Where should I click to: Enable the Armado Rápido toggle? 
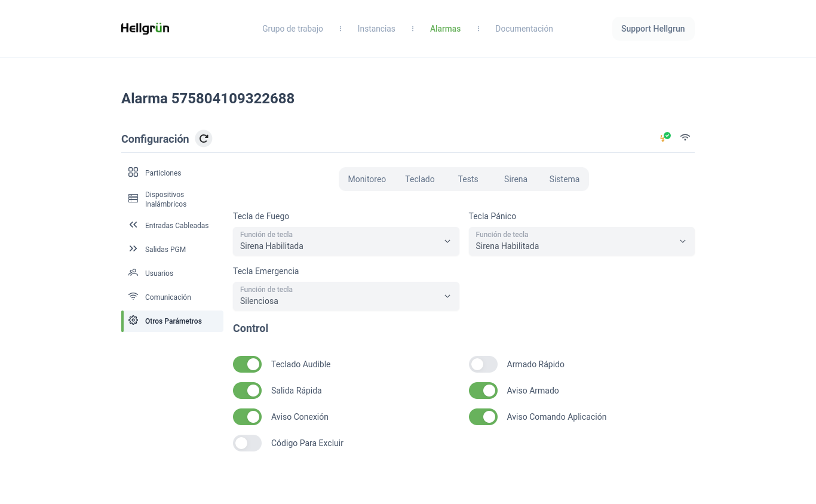(x=483, y=364)
